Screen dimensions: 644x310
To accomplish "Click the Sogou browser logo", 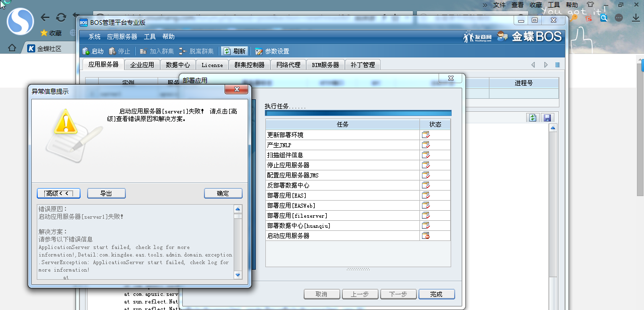I will click(20, 21).
